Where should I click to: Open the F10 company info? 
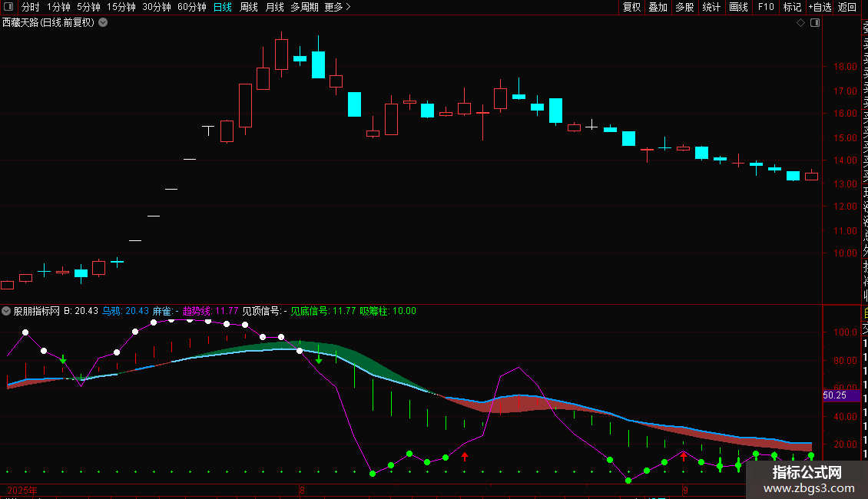[766, 7]
